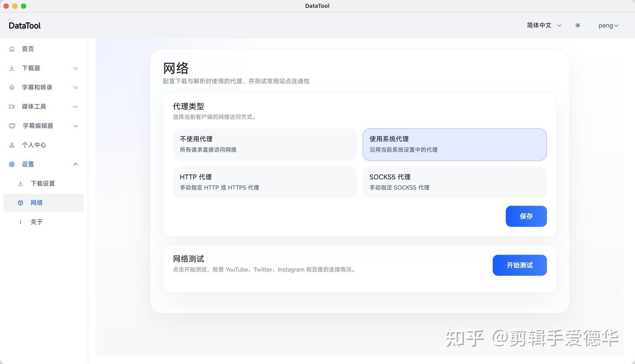
Task: Click the text 所有请求直接访问网络
Action: point(208,150)
